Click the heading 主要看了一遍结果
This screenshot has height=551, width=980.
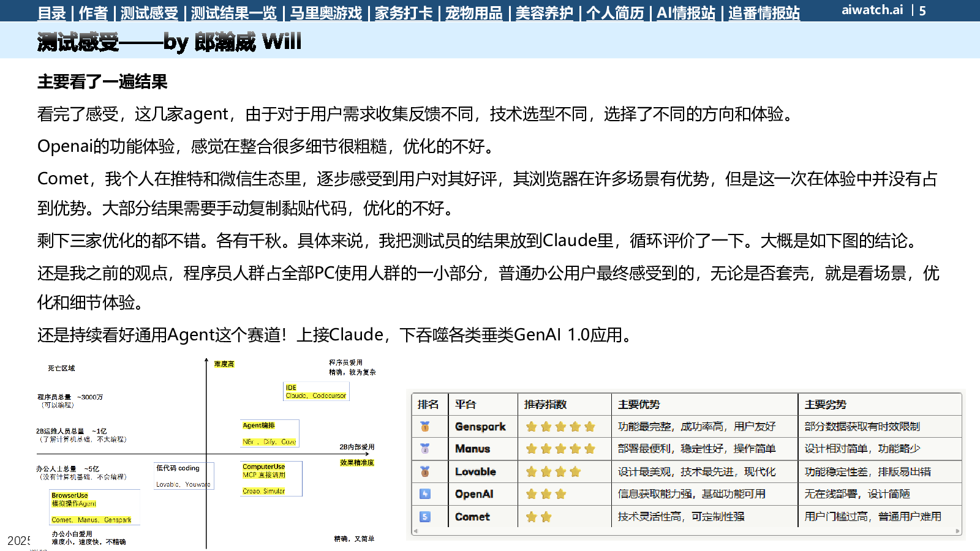click(102, 81)
